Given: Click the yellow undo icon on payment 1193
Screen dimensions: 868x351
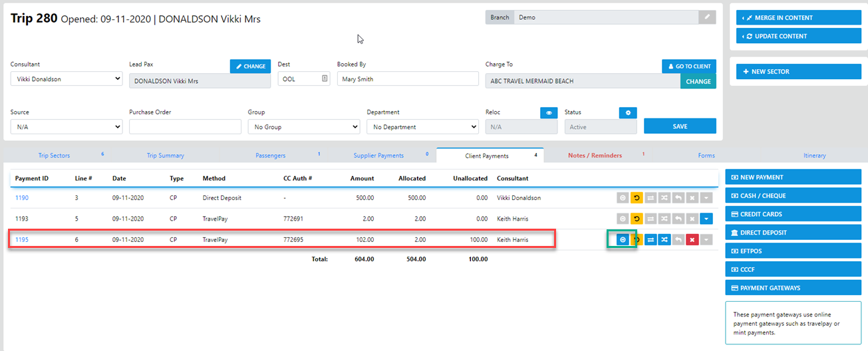Looking at the screenshot, I should pos(636,218).
